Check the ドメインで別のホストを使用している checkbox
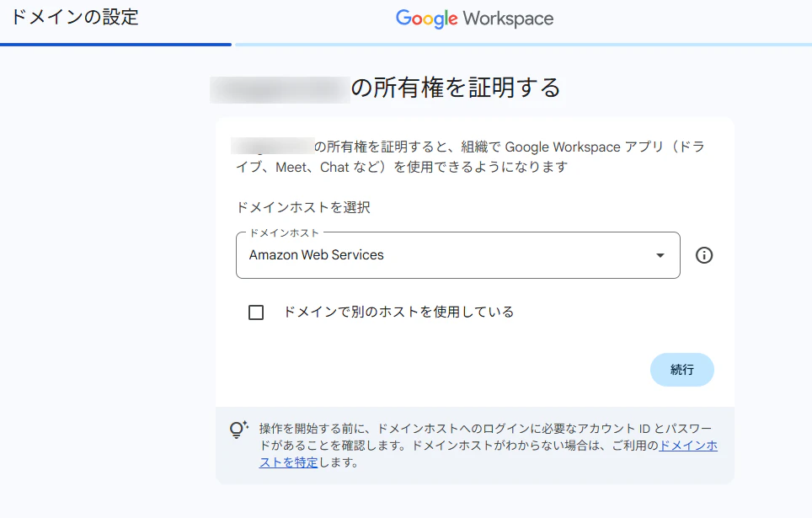 pos(256,312)
